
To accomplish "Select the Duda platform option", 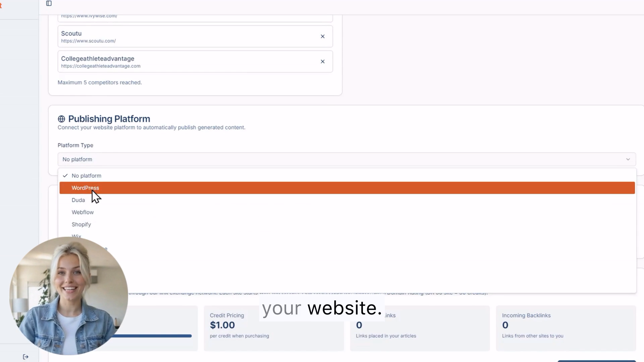I will tap(78, 200).
